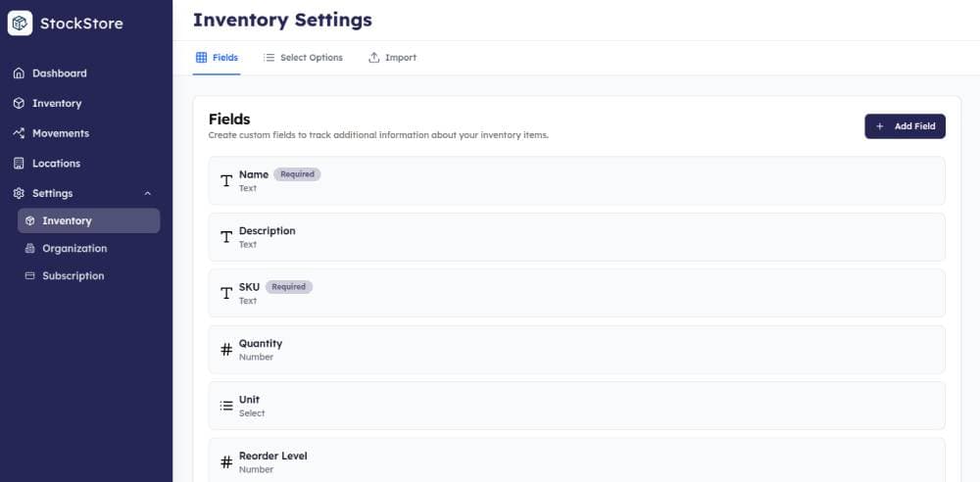Open the Description field row
Screen dimensions: 980x482
(576, 237)
